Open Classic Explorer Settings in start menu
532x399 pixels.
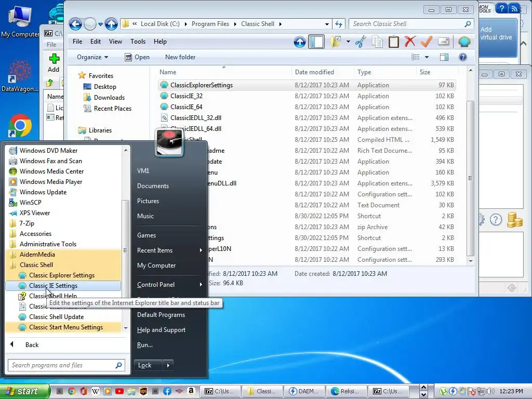pyautogui.click(x=63, y=275)
